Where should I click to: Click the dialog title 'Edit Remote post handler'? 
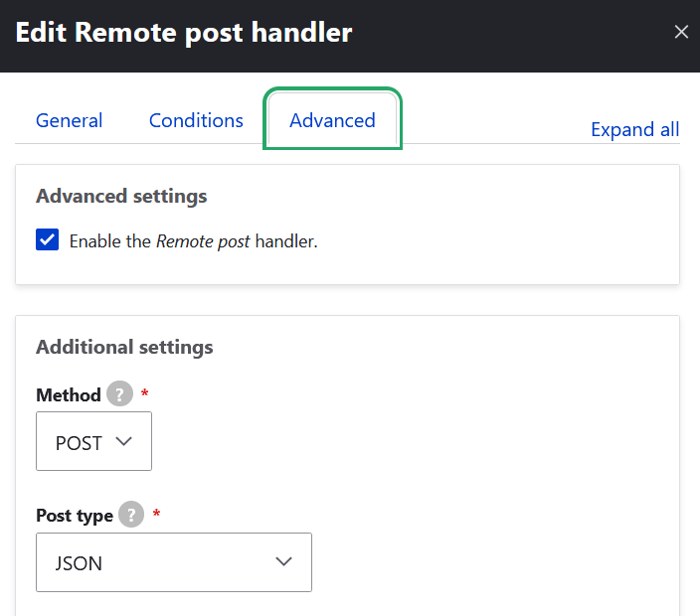click(x=184, y=32)
